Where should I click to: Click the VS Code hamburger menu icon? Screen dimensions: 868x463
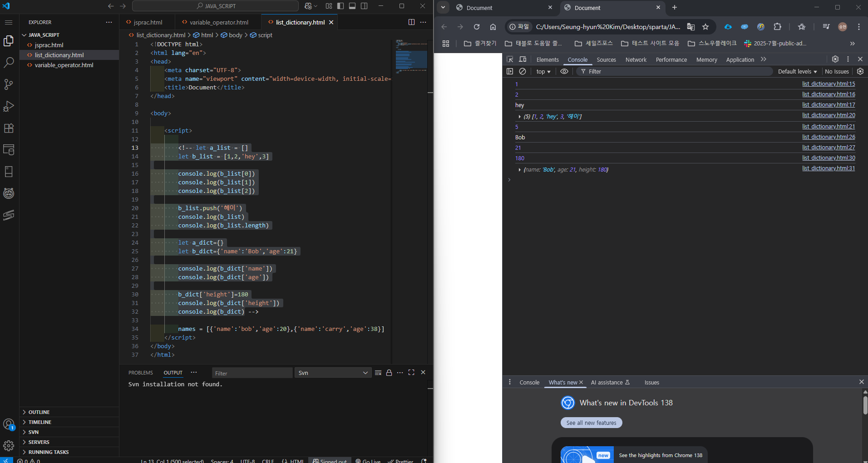coord(9,22)
